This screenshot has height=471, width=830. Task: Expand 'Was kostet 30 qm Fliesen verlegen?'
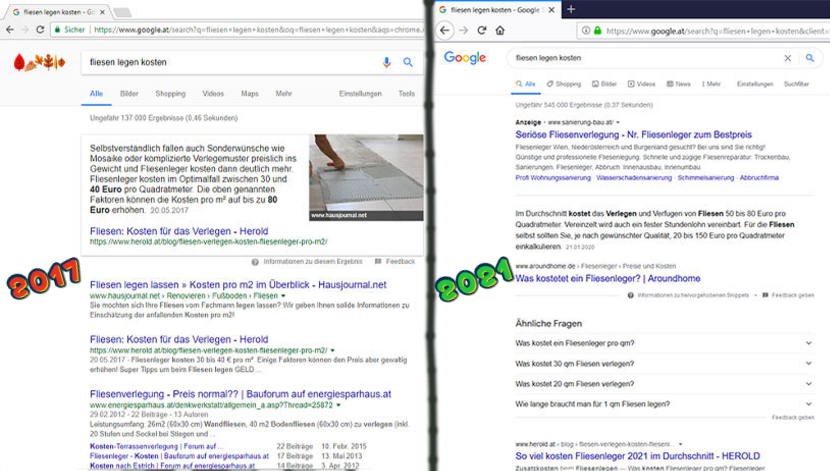tap(665, 364)
